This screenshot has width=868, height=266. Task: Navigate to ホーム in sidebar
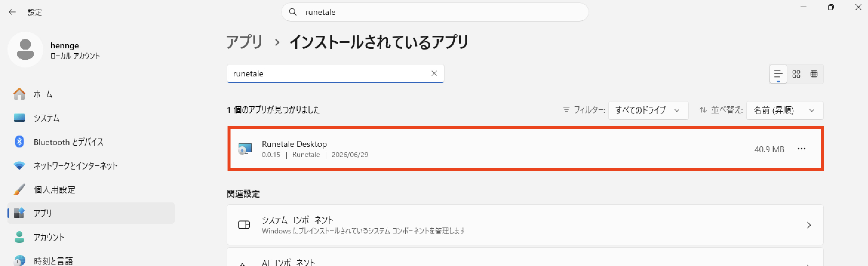click(91, 94)
